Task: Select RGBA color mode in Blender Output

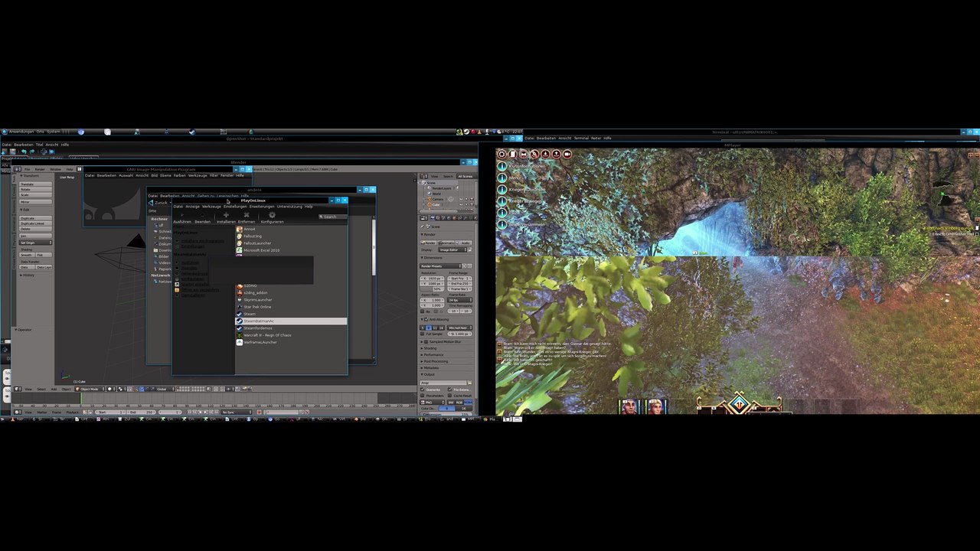Action: [x=469, y=402]
